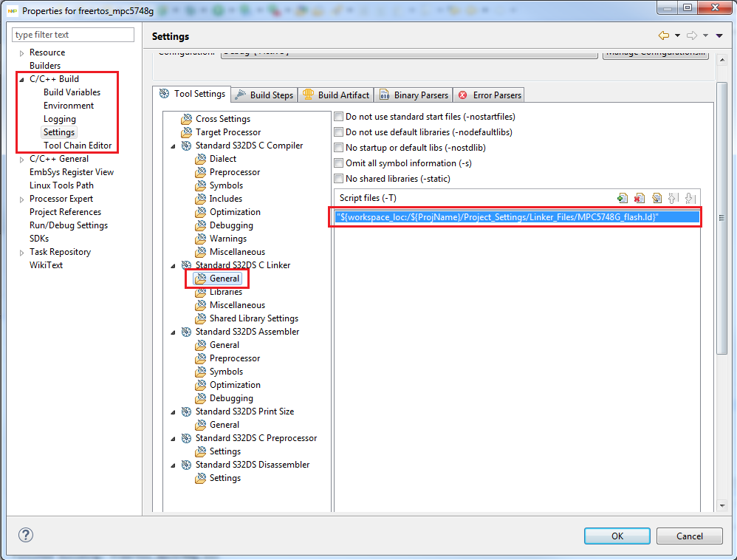This screenshot has height=560, width=737.
Task: Click the Delete script file icon
Action: (x=640, y=198)
